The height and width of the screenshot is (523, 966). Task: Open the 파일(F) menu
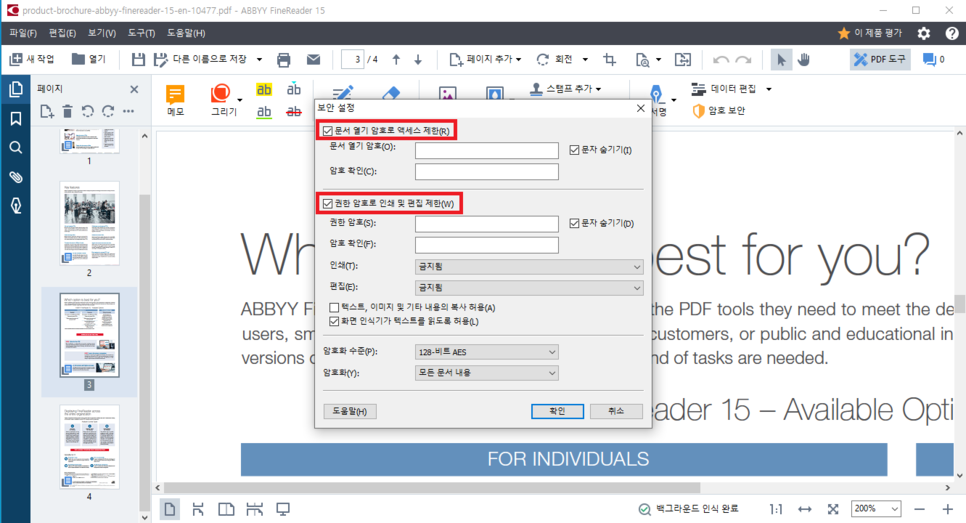click(23, 33)
